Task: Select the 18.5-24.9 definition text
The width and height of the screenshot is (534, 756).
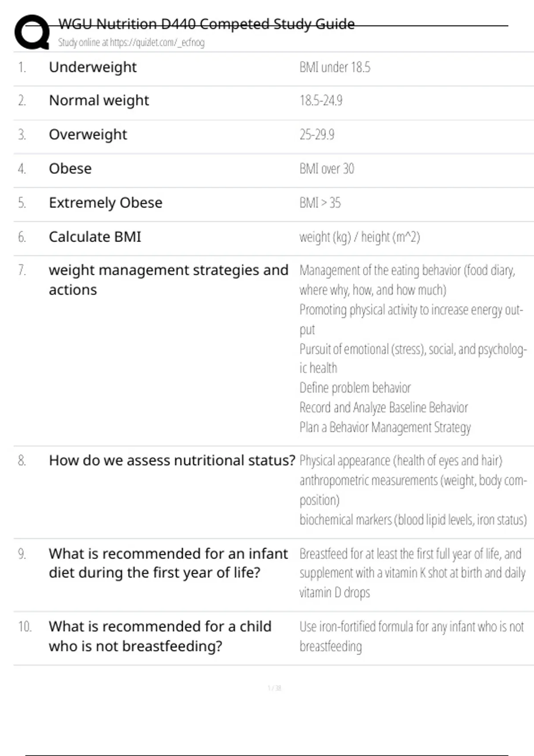Action: click(x=321, y=101)
